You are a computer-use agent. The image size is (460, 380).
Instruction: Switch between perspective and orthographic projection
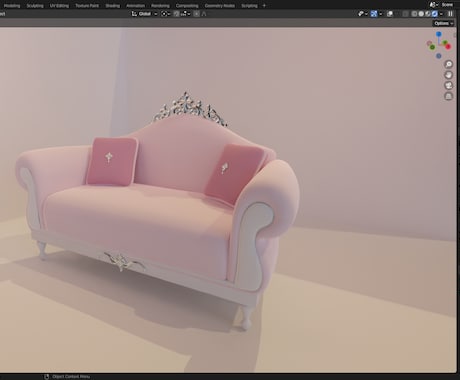pyautogui.click(x=449, y=96)
